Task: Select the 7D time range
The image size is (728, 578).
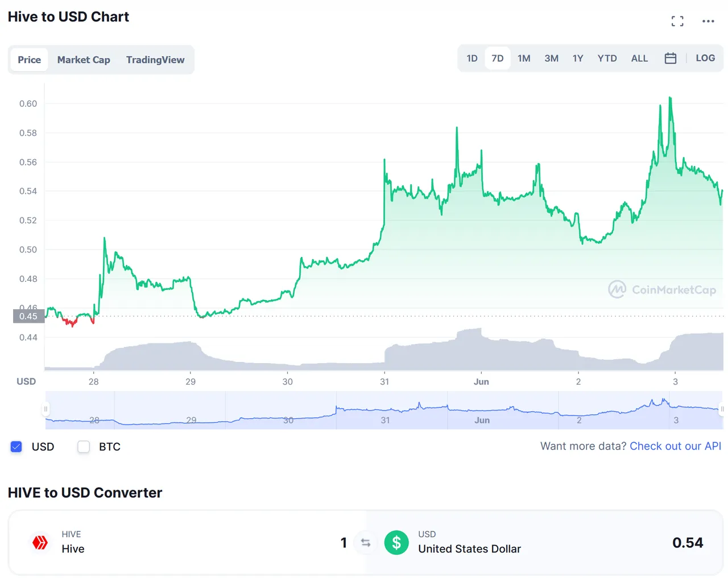Action: [498, 59]
